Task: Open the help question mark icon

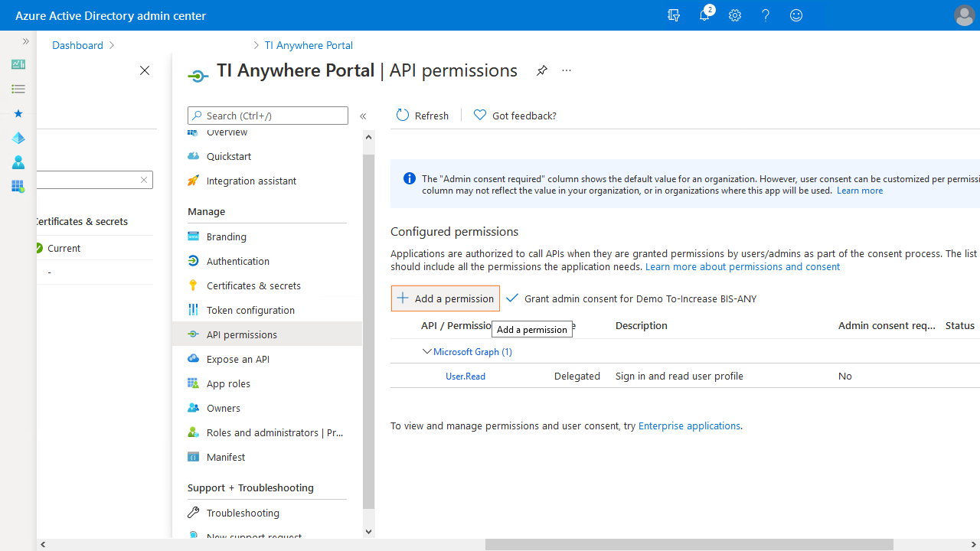Action: coord(766,15)
